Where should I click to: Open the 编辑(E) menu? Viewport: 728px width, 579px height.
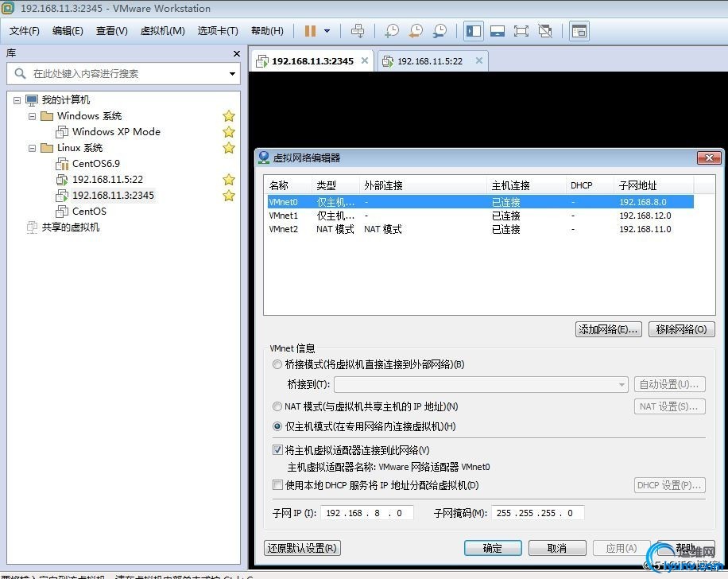tap(68, 31)
